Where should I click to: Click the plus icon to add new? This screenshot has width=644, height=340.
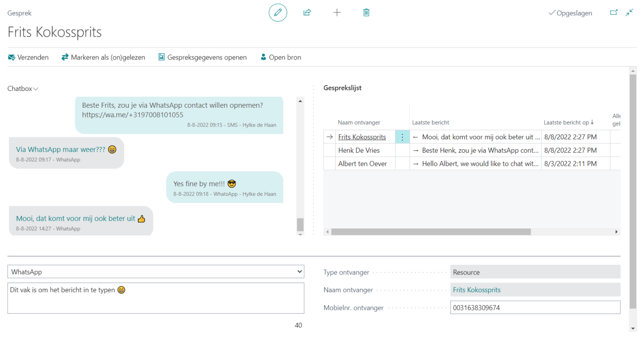(x=337, y=13)
